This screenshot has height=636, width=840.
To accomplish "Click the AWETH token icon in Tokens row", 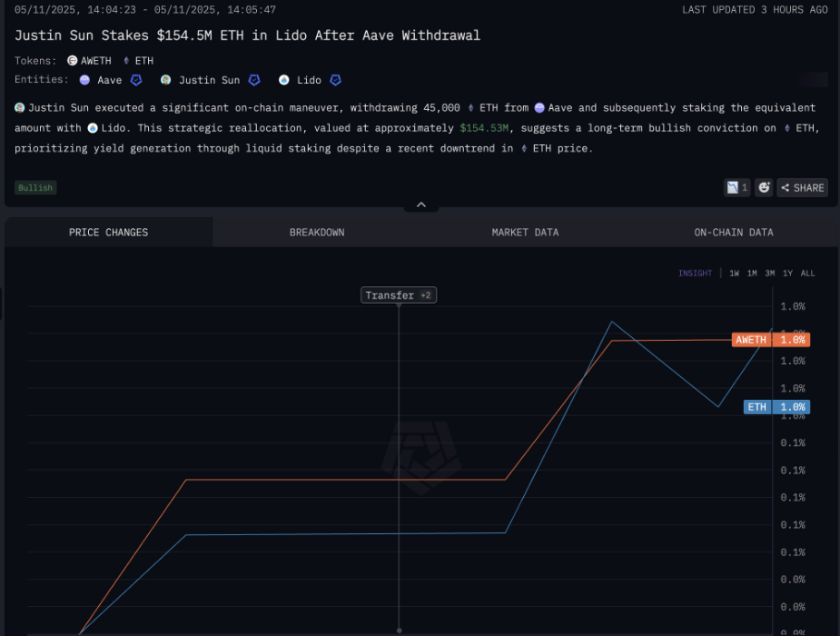I will tap(73, 61).
